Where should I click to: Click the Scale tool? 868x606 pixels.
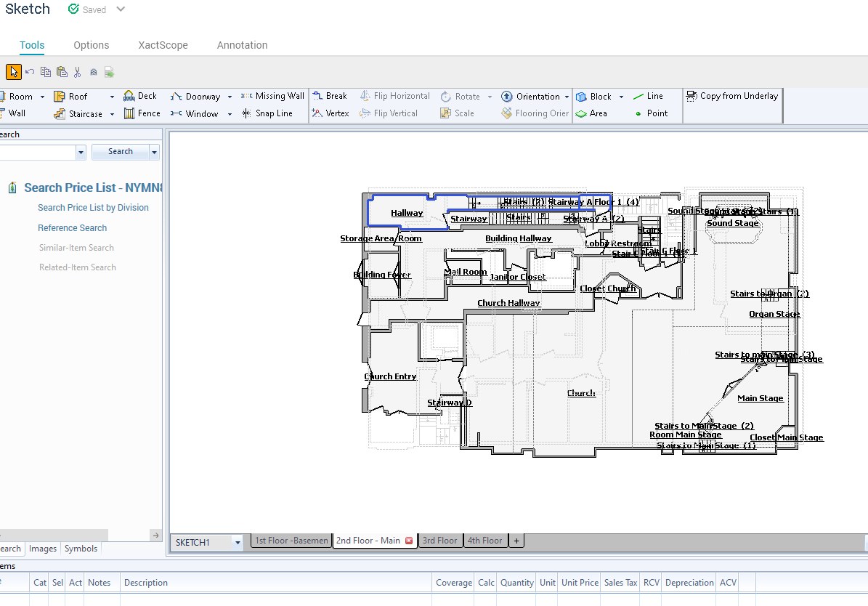458,113
